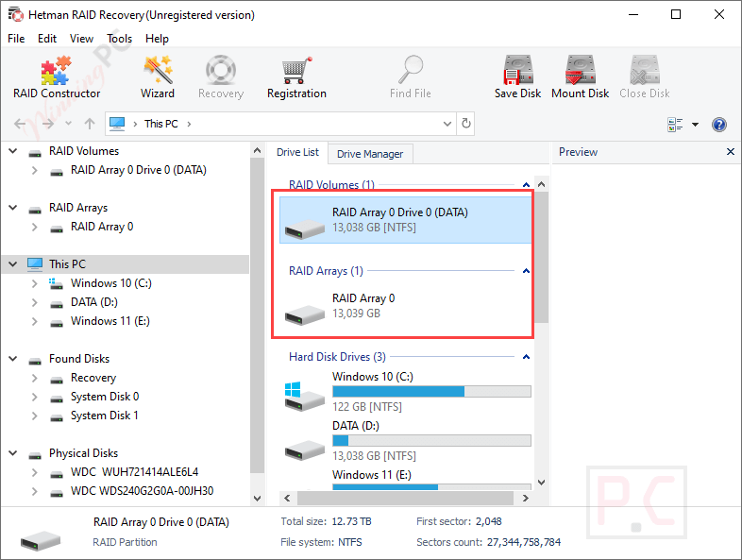Open address bar history dropdown

click(x=447, y=124)
